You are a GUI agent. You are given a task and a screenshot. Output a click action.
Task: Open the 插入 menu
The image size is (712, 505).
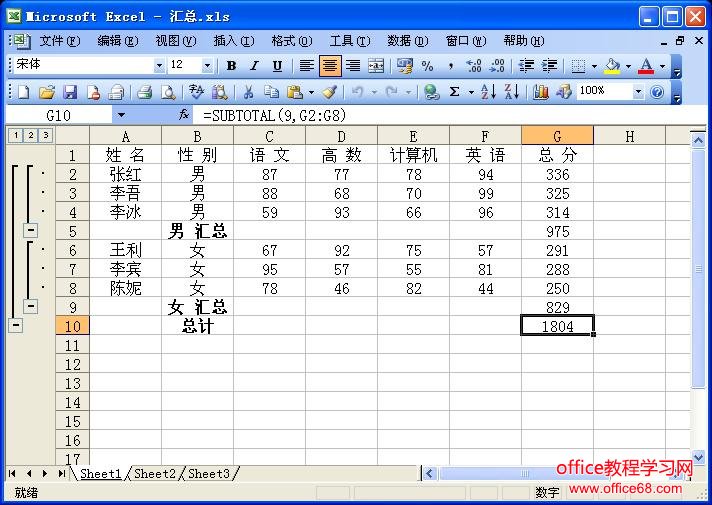pos(234,41)
